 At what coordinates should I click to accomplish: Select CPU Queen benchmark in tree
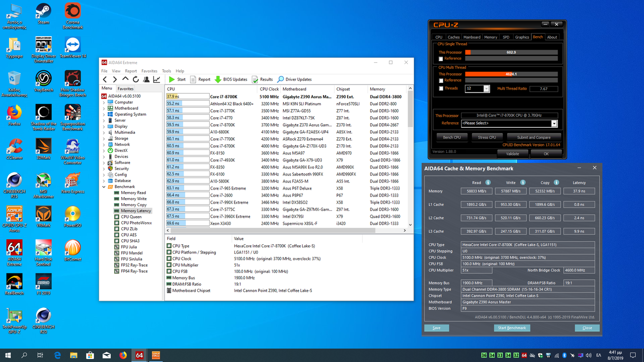click(x=131, y=217)
